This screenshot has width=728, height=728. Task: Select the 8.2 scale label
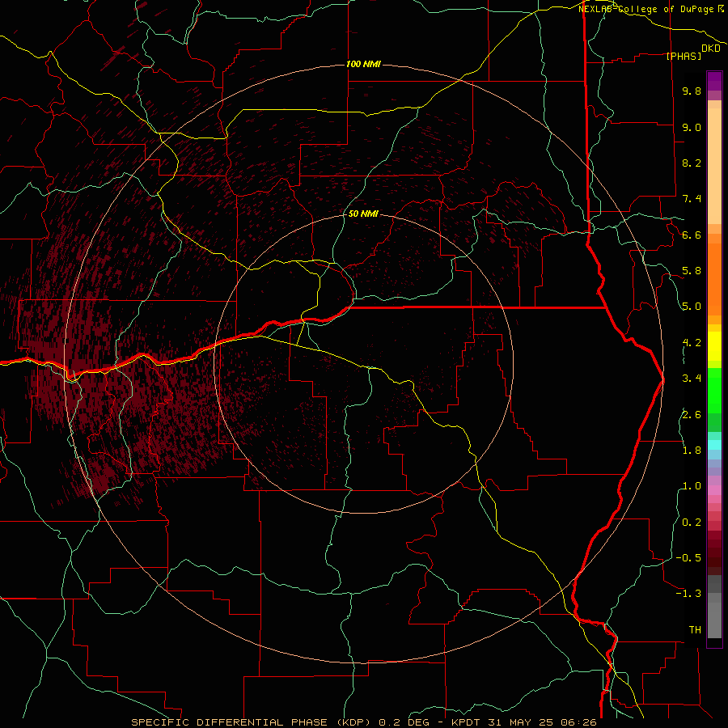tap(692, 163)
